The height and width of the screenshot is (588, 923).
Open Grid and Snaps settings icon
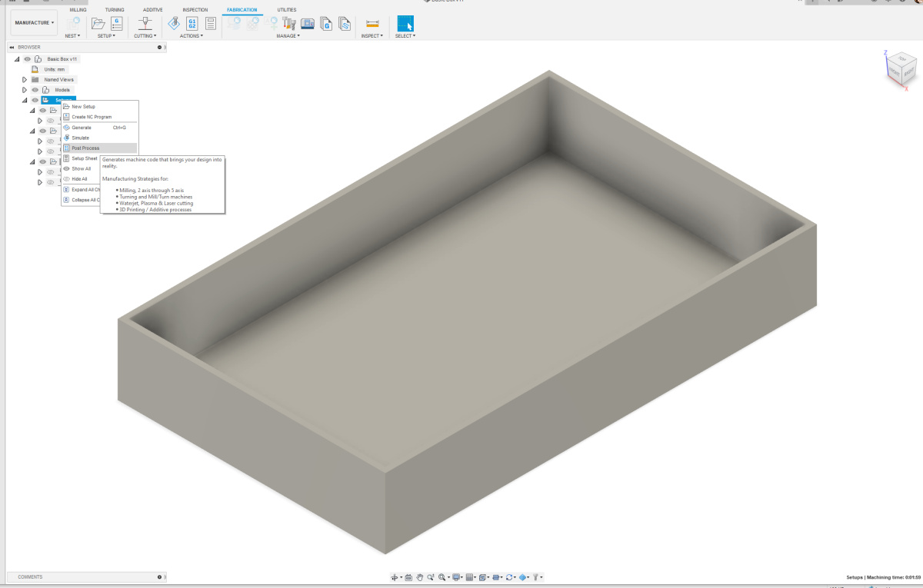(470, 576)
